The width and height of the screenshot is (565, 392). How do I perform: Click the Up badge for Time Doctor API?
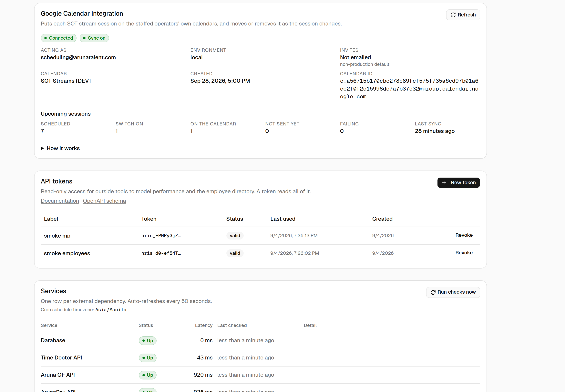pos(148,358)
